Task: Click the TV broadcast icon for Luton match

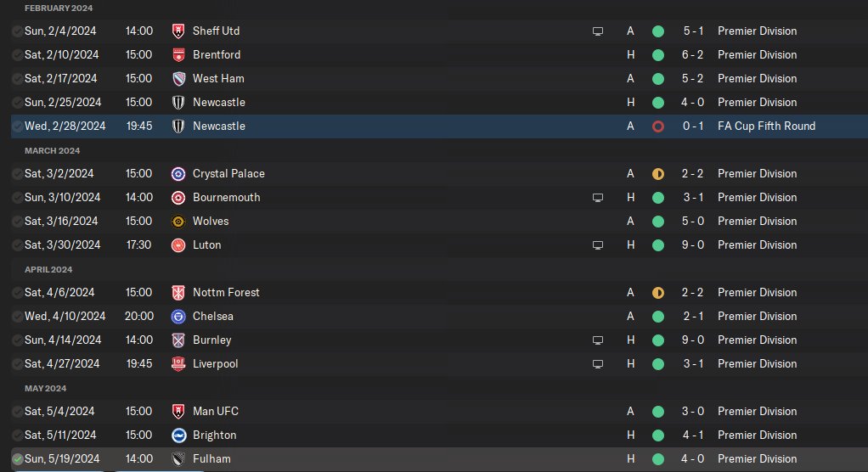Action: 598,245
